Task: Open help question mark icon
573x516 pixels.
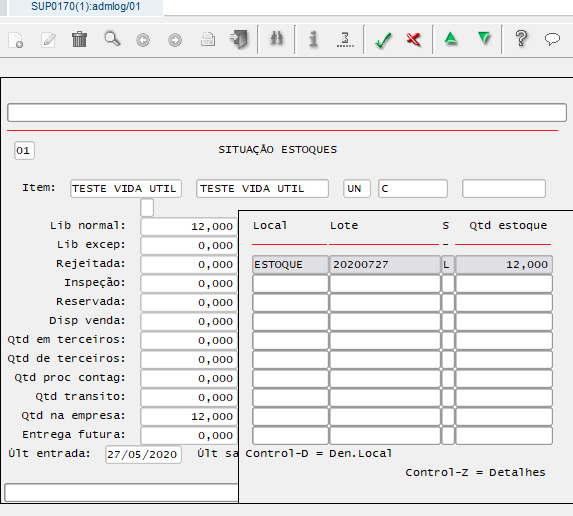Action: point(521,38)
